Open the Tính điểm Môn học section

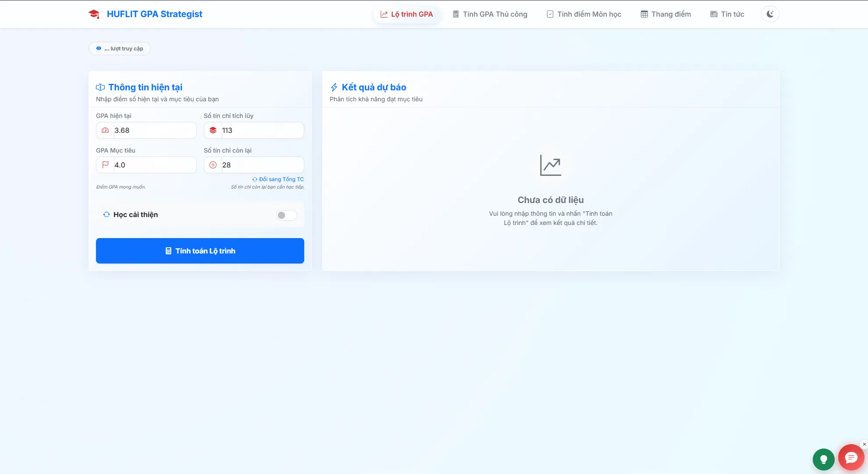tap(583, 14)
